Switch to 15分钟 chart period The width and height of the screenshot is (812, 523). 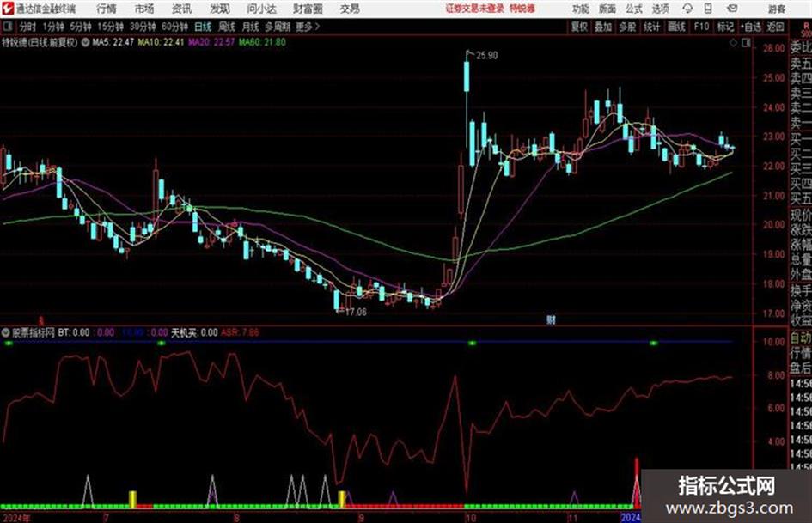pos(110,27)
